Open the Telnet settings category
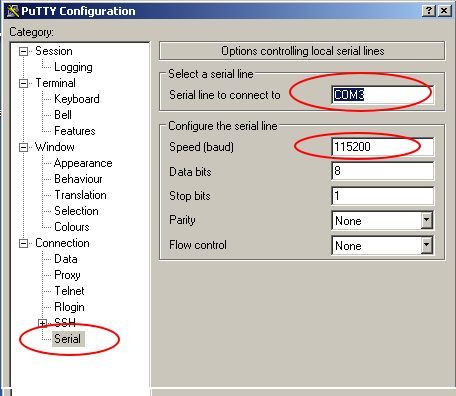Viewport: 456px width, 396px height. point(69,291)
